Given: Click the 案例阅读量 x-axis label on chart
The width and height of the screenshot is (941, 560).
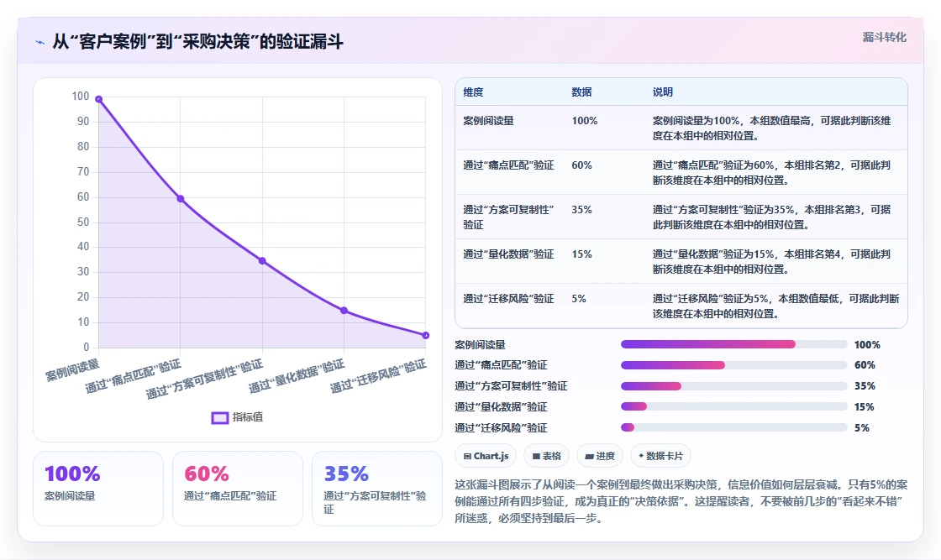Looking at the screenshot, I should [x=72, y=369].
